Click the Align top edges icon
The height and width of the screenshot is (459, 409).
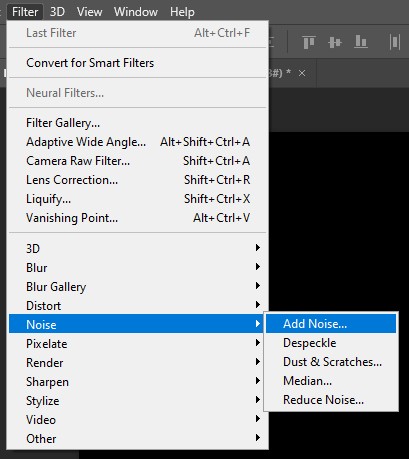(309, 42)
